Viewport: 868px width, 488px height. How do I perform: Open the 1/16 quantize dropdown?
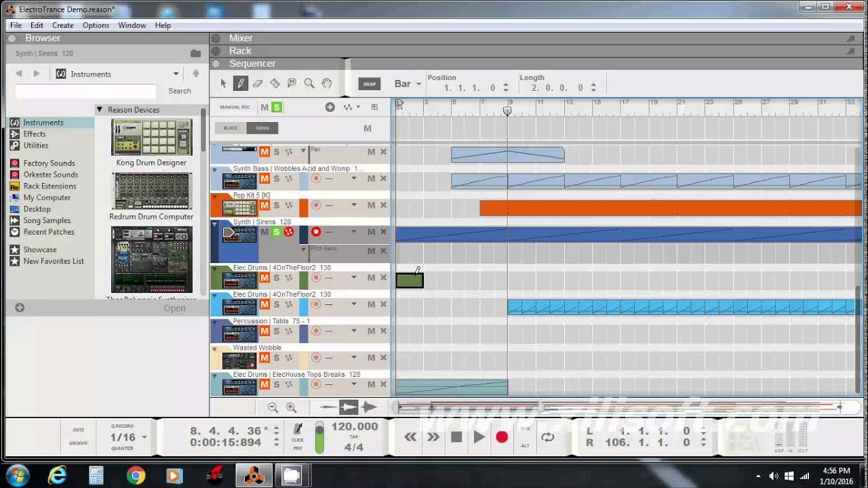coord(144,437)
